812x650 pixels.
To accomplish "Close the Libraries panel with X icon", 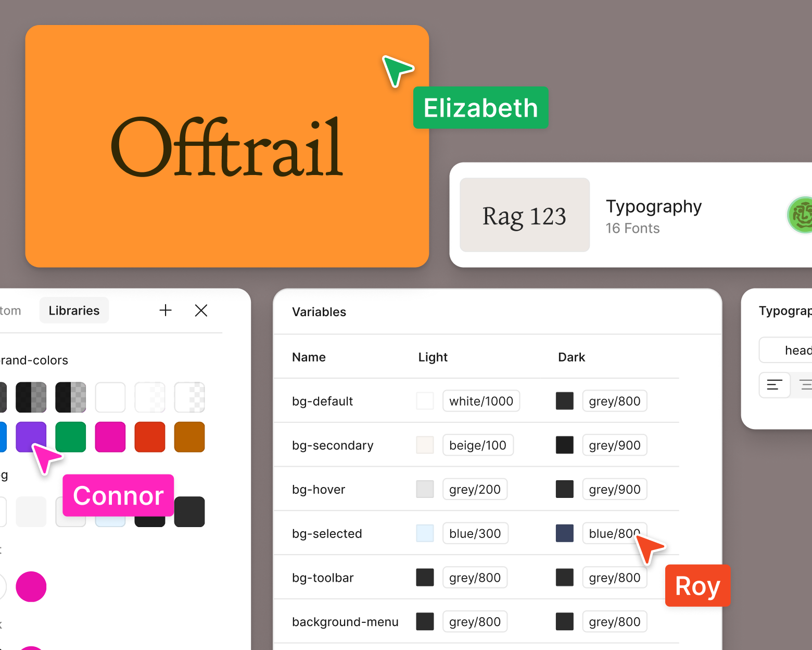I will pyautogui.click(x=201, y=310).
